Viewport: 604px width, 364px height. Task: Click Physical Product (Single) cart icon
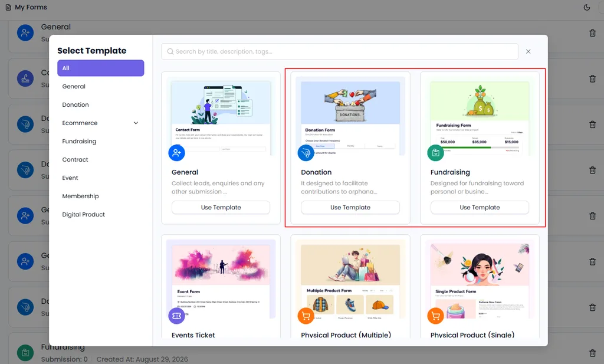[436, 316]
